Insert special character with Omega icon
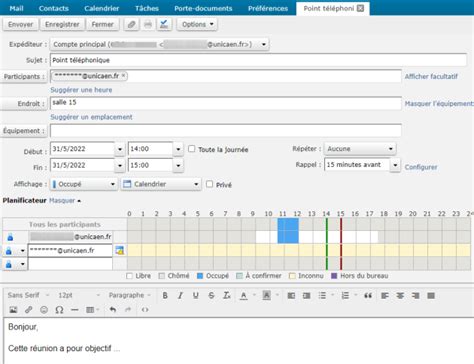Image resolution: width=474 pixels, height=364 pixels. (59, 310)
